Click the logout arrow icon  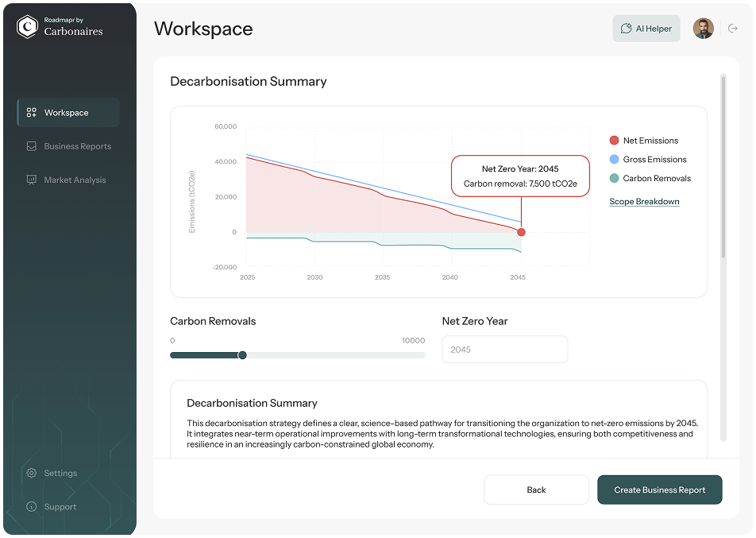tap(732, 29)
